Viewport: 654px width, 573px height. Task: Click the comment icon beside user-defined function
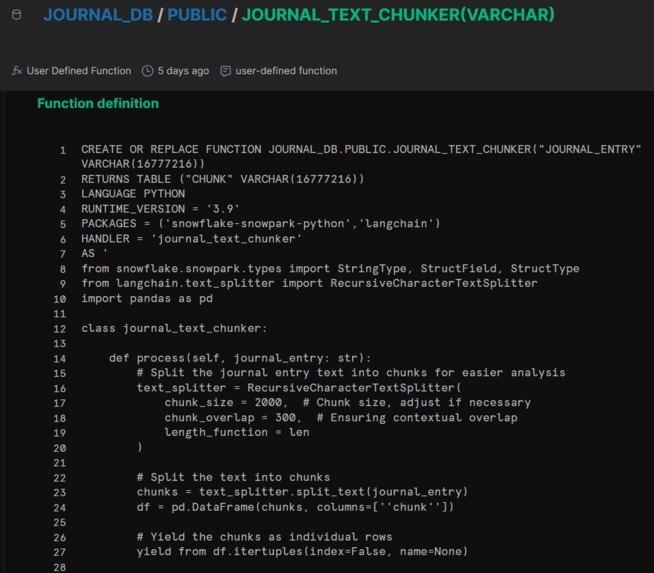(x=225, y=71)
